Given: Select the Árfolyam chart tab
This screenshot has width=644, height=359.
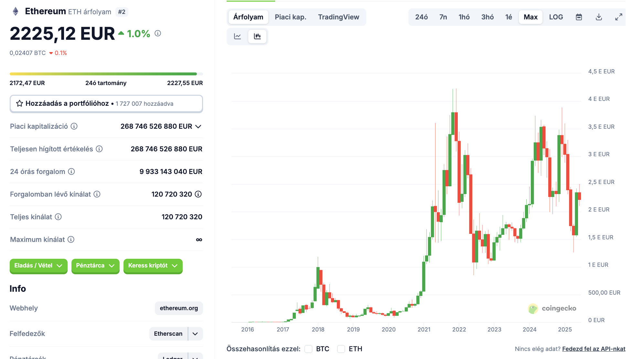Looking at the screenshot, I should click(248, 17).
